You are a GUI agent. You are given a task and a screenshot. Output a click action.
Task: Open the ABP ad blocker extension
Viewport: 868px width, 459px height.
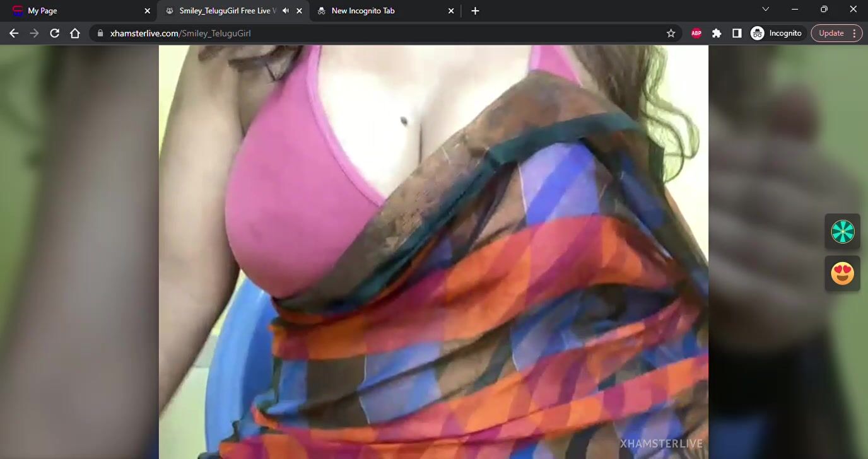pyautogui.click(x=696, y=33)
